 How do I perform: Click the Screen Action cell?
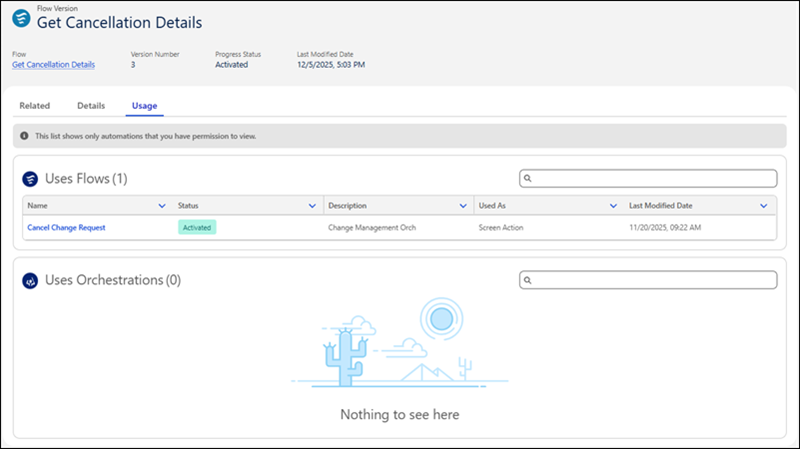coord(501,228)
